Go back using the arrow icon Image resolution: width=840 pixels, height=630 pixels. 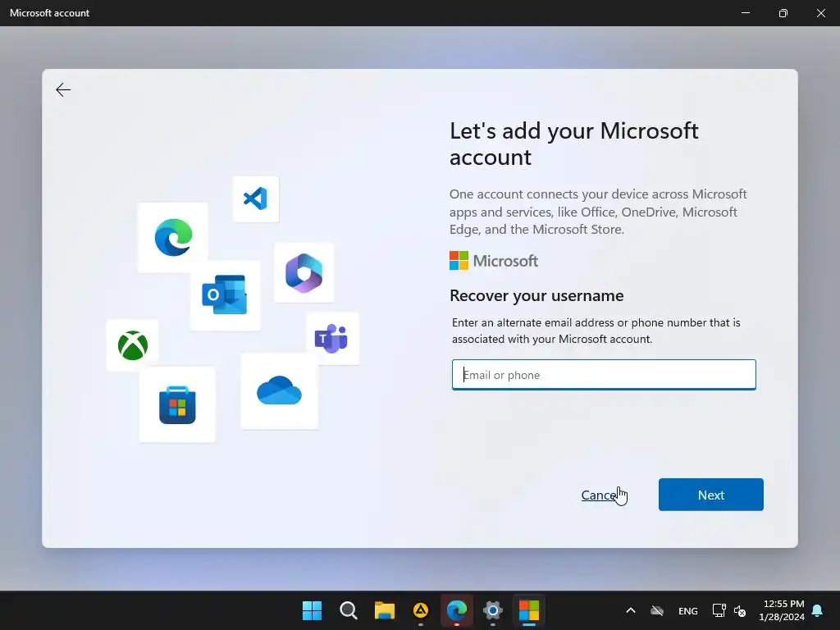(63, 89)
